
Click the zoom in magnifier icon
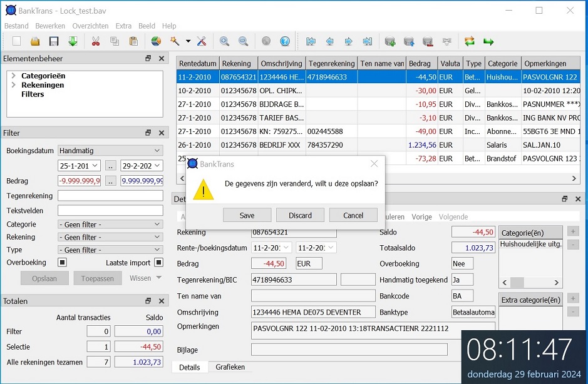[x=224, y=41]
